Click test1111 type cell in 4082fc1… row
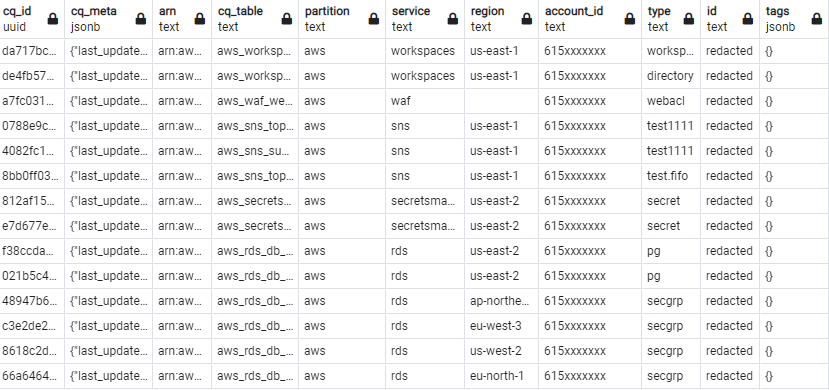 [x=671, y=151]
